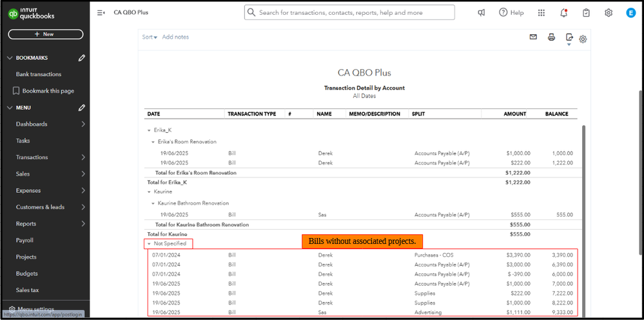Click the search magnifier icon
Viewport: 644px width, 320px height.
coord(251,13)
